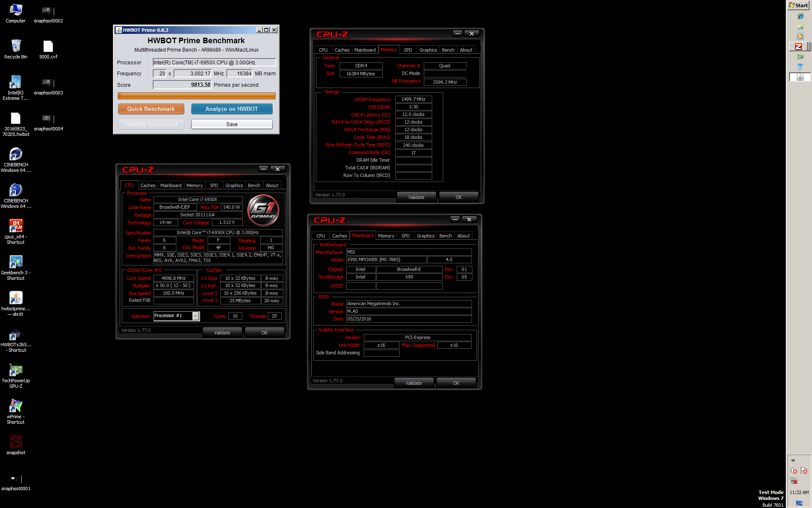The height and width of the screenshot is (508, 812).
Task: Select the 20160823_70205.hwbot file icon
Action: (16, 124)
